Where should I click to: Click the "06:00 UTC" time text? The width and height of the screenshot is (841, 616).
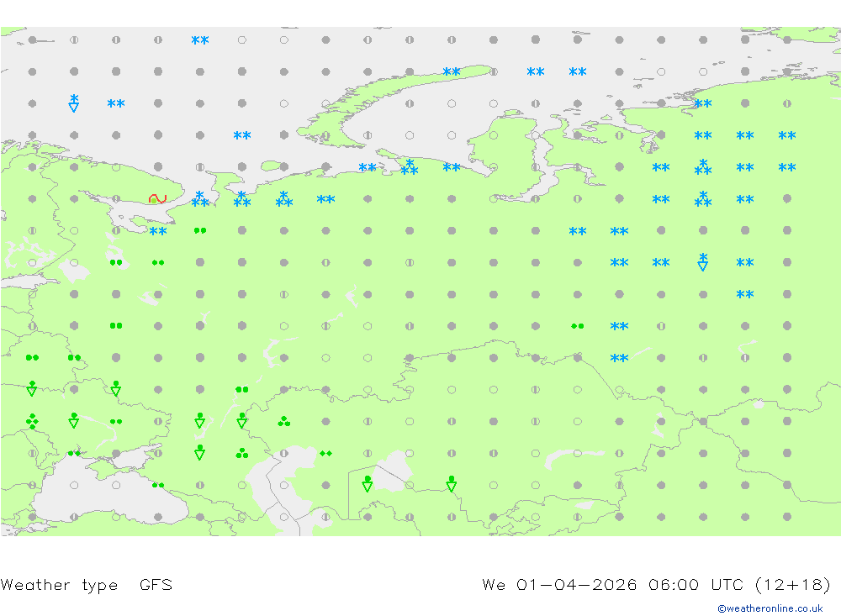coord(696,584)
